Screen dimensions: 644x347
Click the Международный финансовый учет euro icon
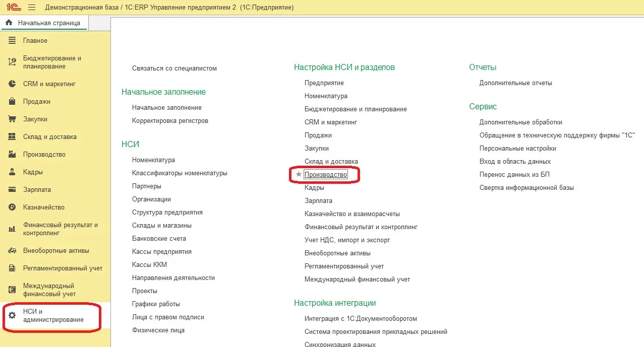click(13, 290)
